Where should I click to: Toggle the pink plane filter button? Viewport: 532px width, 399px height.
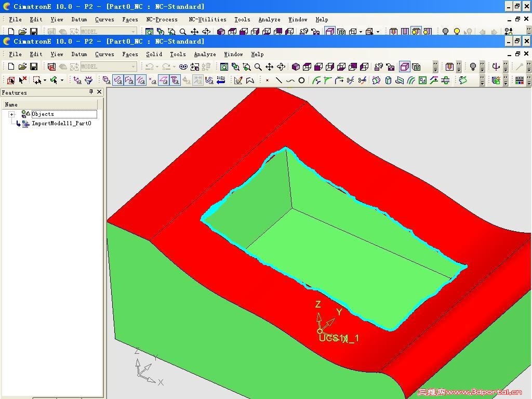pyautogui.click(x=164, y=81)
